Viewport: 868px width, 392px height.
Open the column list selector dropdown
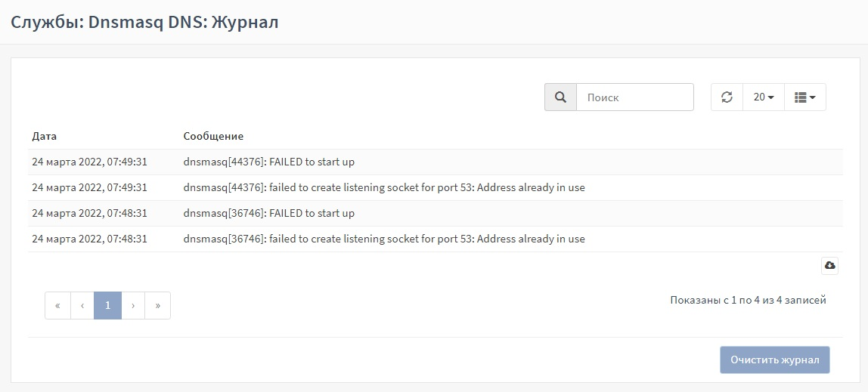pyautogui.click(x=804, y=97)
